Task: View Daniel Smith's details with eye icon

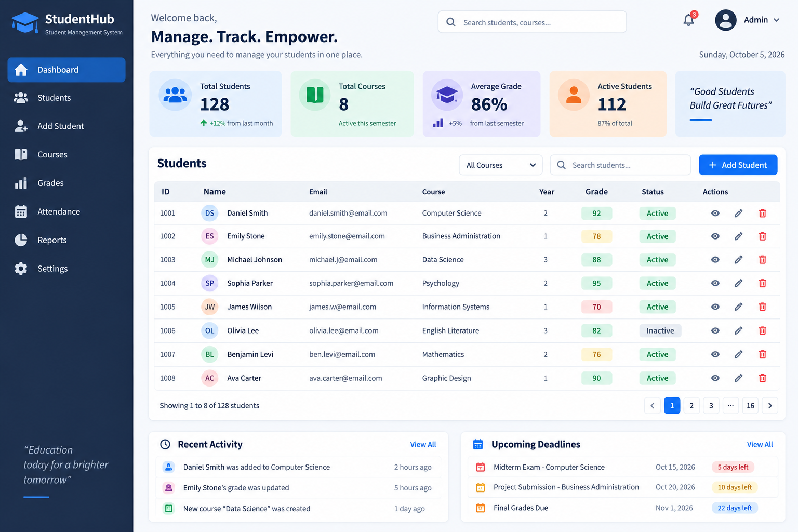Action: (715, 213)
